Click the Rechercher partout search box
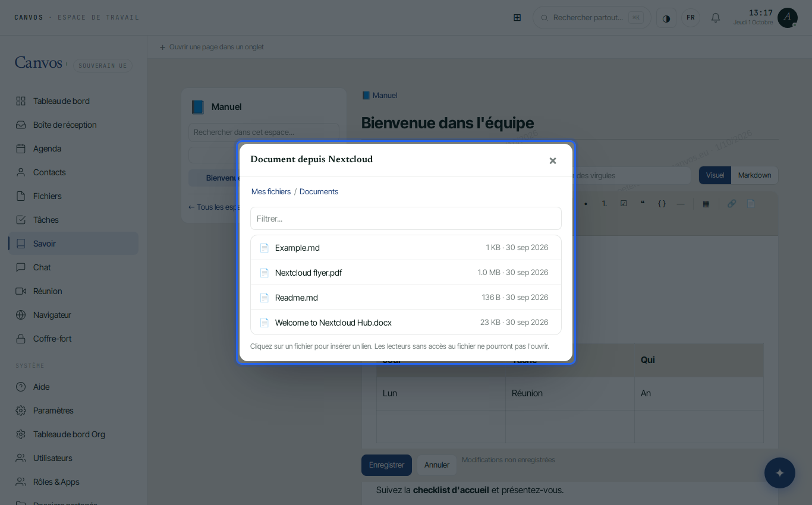Screen dimensions: 812x505 coord(592,18)
